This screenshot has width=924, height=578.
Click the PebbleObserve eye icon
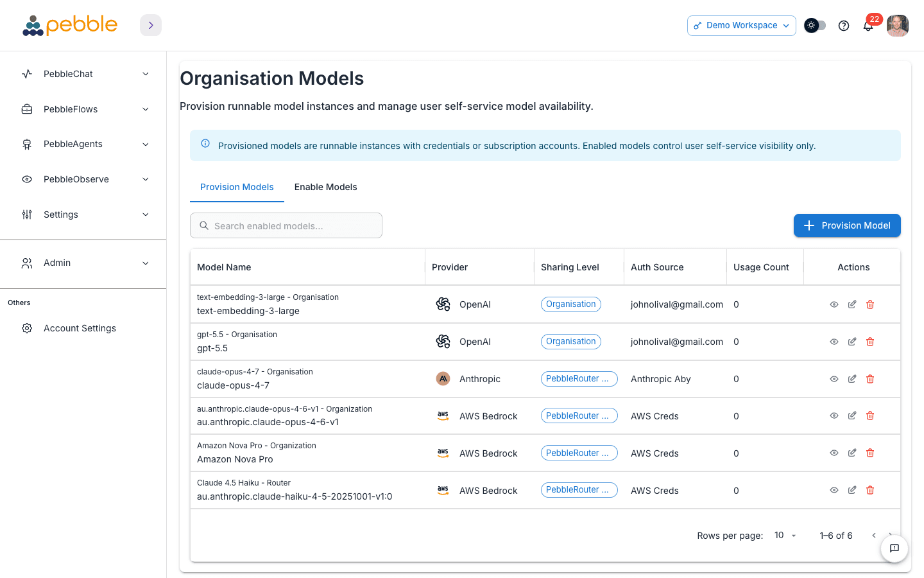click(x=27, y=179)
